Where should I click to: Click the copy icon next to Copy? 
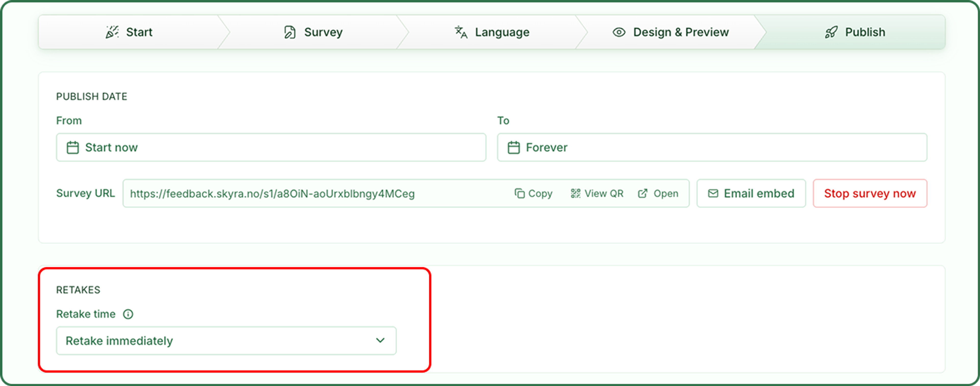[520, 193]
